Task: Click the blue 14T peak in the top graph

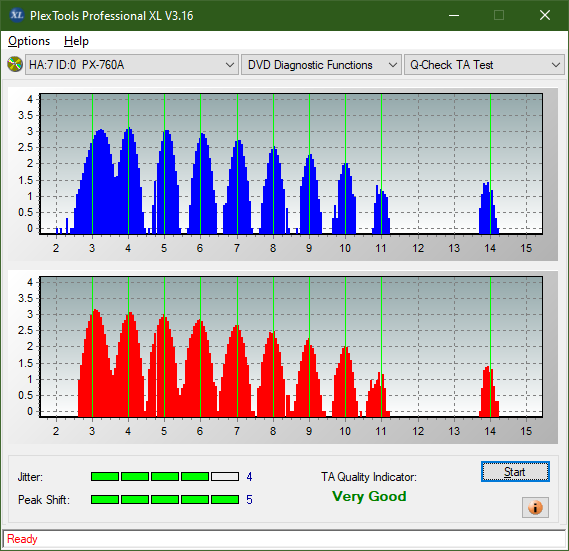Action: [x=488, y=208]
